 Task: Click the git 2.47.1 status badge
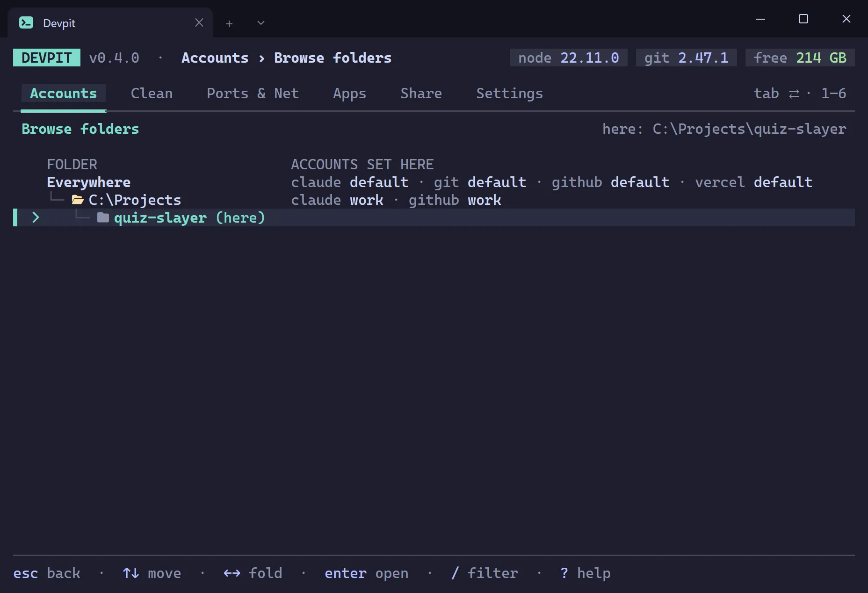pyautogui.click(x=687, y=58)
